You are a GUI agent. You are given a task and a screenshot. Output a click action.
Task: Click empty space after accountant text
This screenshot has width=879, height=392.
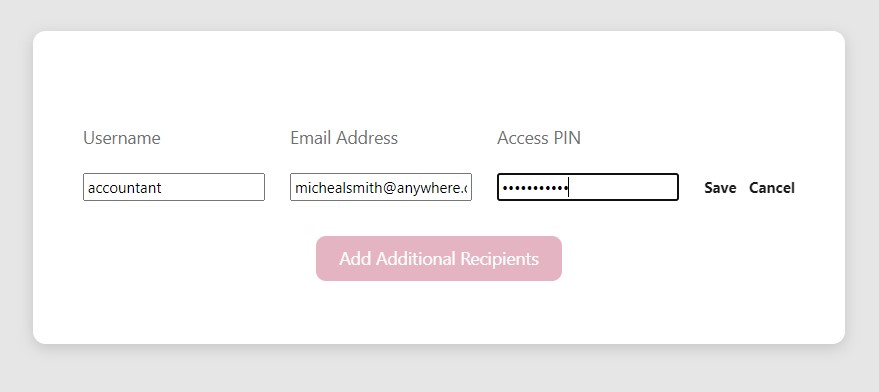(213, 187)
